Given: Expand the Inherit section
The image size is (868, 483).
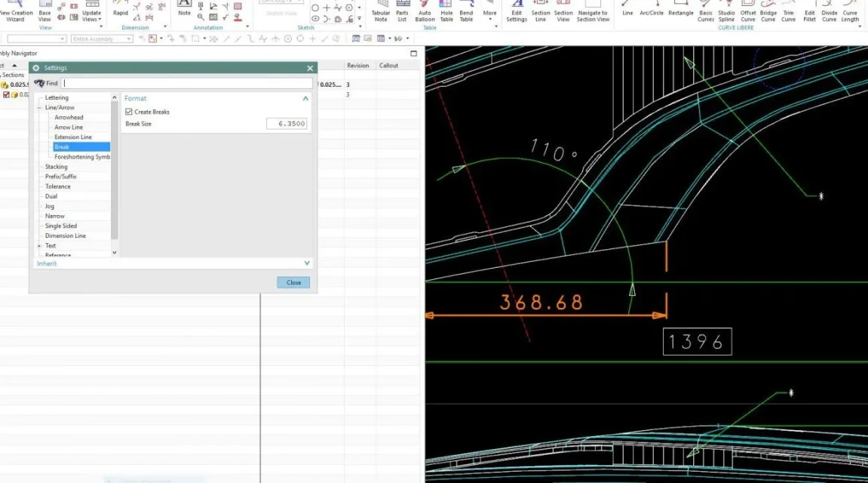Looking at the screenshot, I should coord(307,263).
